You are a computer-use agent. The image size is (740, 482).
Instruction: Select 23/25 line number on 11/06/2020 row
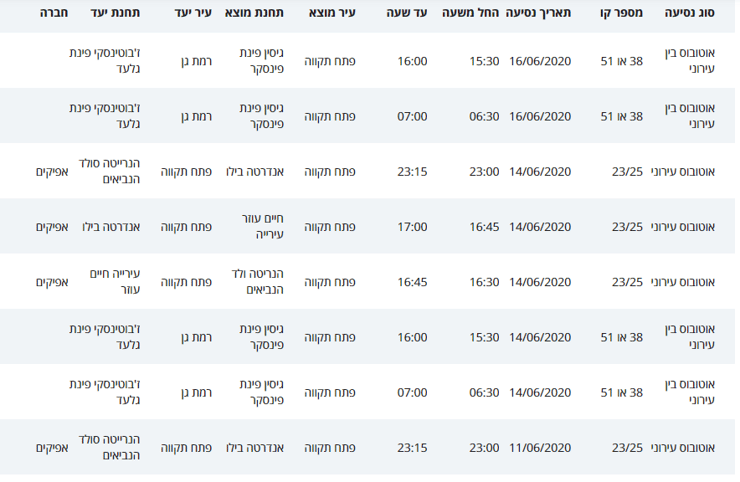(627, 448)
